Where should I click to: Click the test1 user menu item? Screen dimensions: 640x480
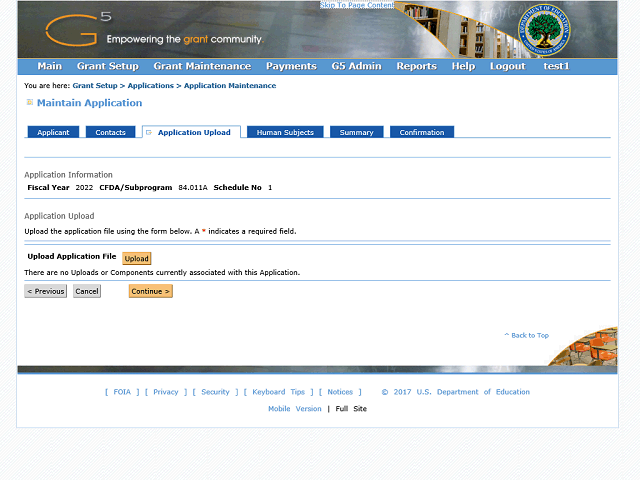556,66
